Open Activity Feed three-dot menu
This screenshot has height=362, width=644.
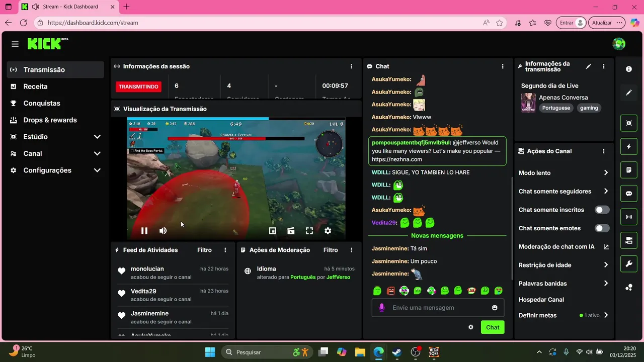click(225, 250)
